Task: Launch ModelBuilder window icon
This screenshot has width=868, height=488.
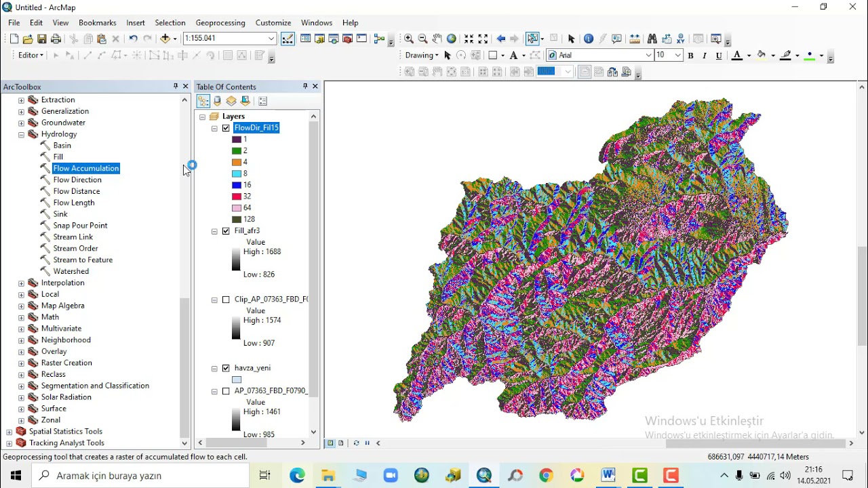Action: click(x=379, y=39)
